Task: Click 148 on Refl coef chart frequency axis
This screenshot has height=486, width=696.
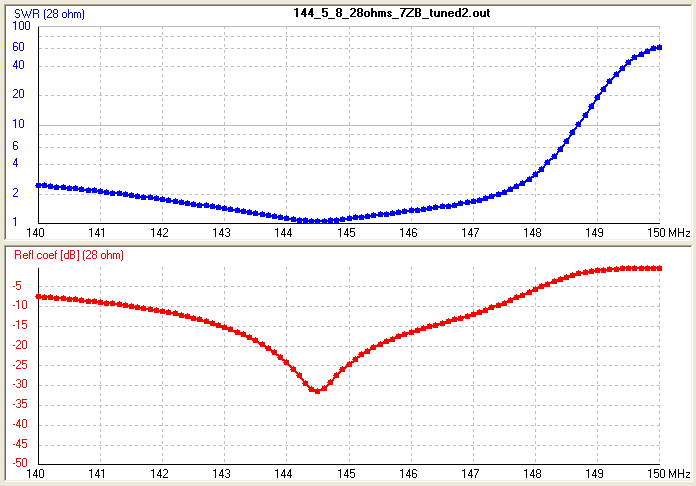Action: pos(532,474)
